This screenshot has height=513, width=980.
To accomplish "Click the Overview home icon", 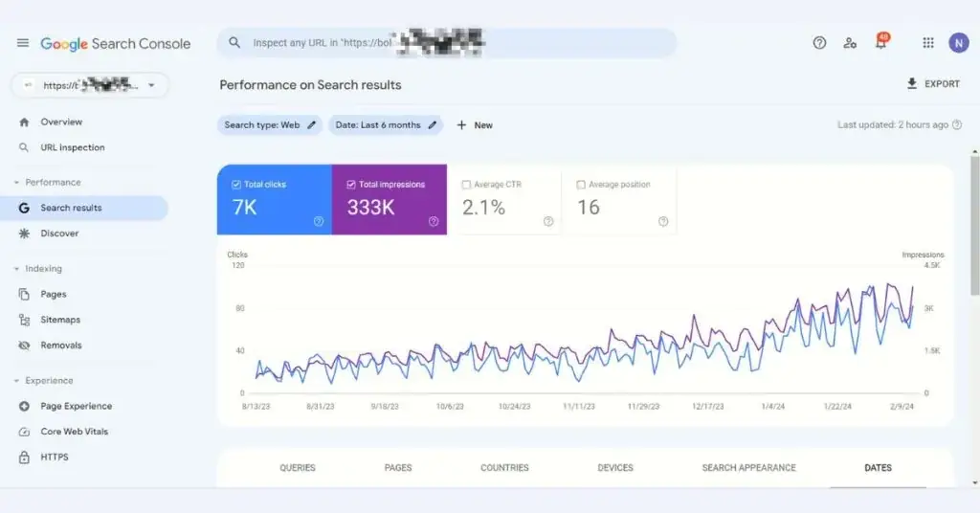I will pyautogui.click(x=24, y=123).
